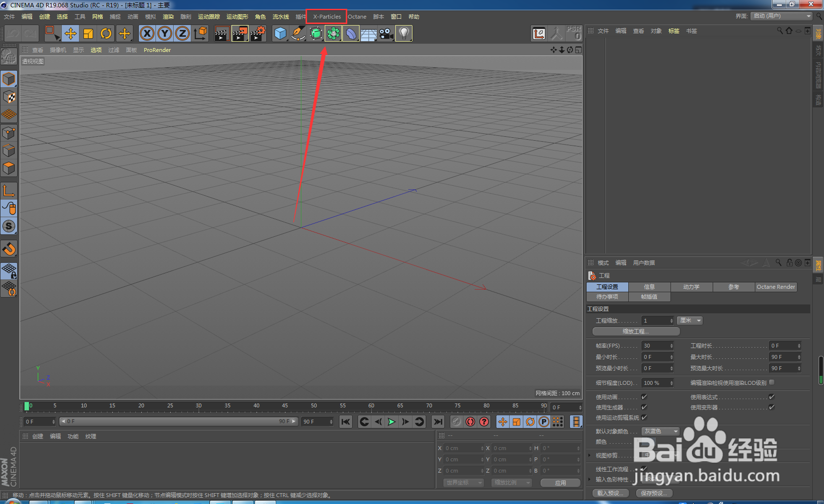This screenshot has width=824, height=504.
Task: Toggle Use Animation checkbox
Action: click(x=644, y=397)
